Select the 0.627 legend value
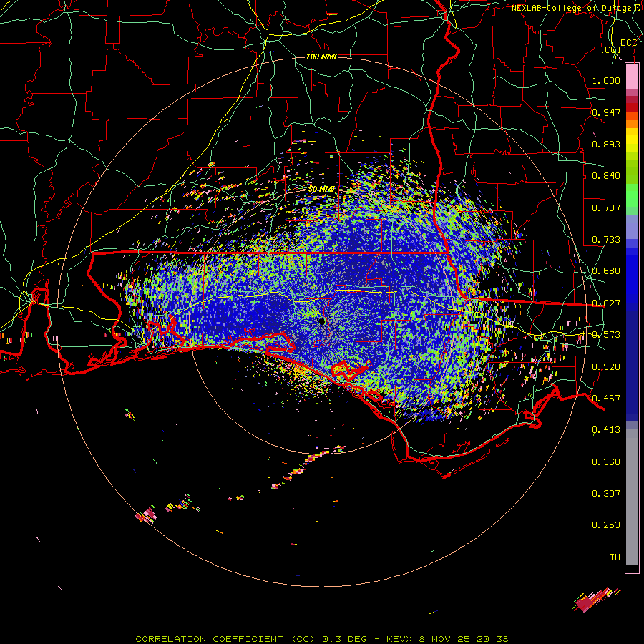The image size is (644, 644). (606, 303)
